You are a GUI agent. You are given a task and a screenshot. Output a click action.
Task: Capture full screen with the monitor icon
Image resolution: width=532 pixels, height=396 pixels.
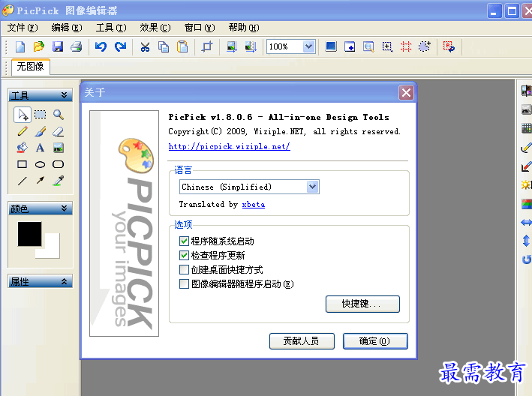[x=331, y=46]
